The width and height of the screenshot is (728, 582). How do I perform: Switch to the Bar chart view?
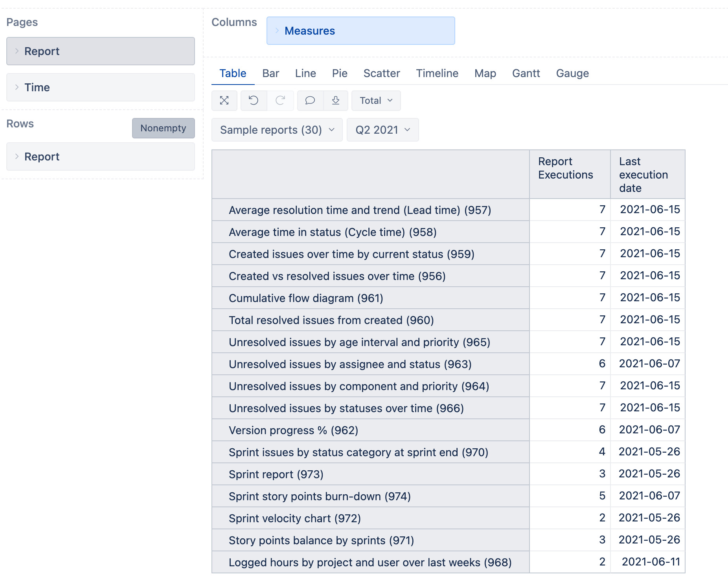click(x=270, y=73)
